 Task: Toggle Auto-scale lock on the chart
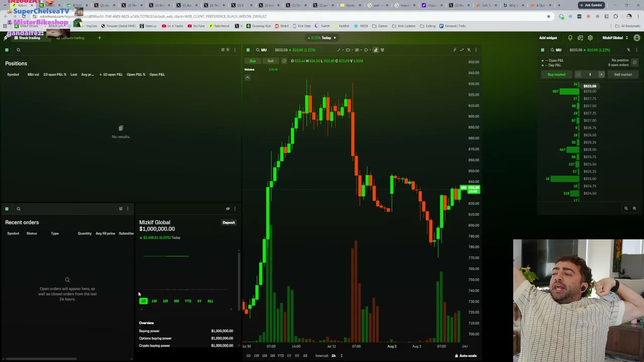[465, 356]
